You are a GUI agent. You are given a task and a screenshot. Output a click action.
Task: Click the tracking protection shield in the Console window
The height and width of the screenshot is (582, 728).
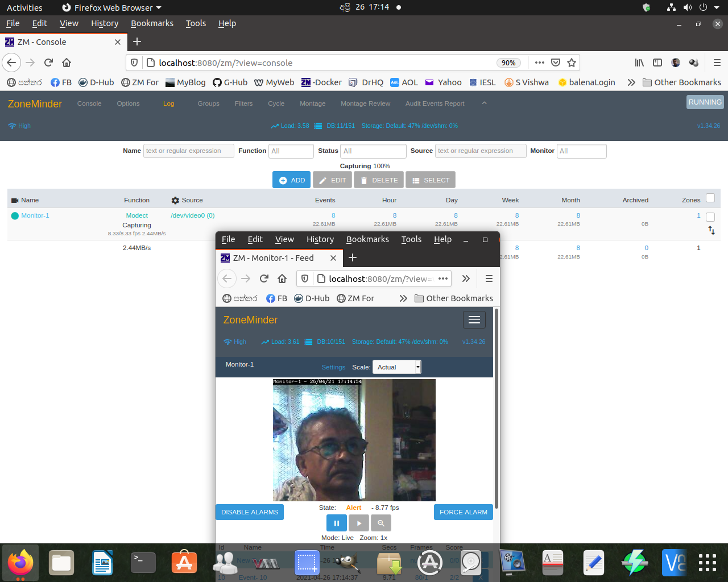point(134,63)
